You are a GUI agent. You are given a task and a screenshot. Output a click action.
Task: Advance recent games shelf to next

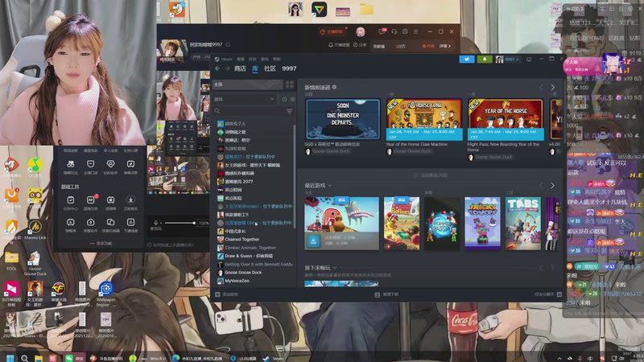coord(553,186)
